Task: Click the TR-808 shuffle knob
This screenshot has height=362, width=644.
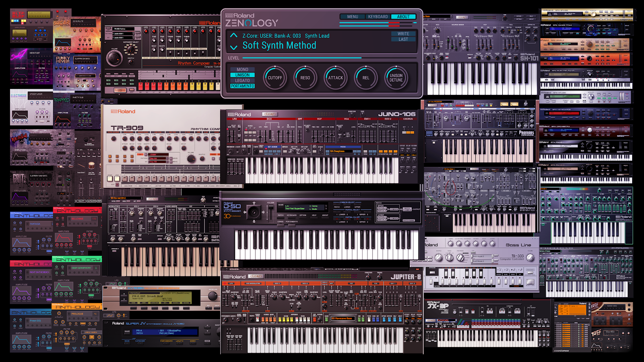Action: tap(131, 62)
